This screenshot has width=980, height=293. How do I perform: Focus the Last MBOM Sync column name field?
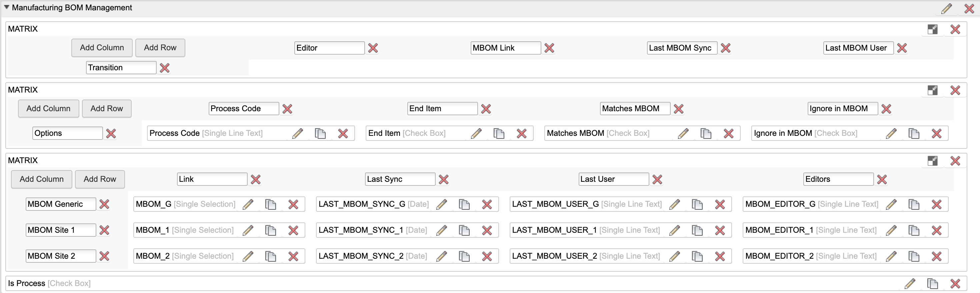pos(681,48)
